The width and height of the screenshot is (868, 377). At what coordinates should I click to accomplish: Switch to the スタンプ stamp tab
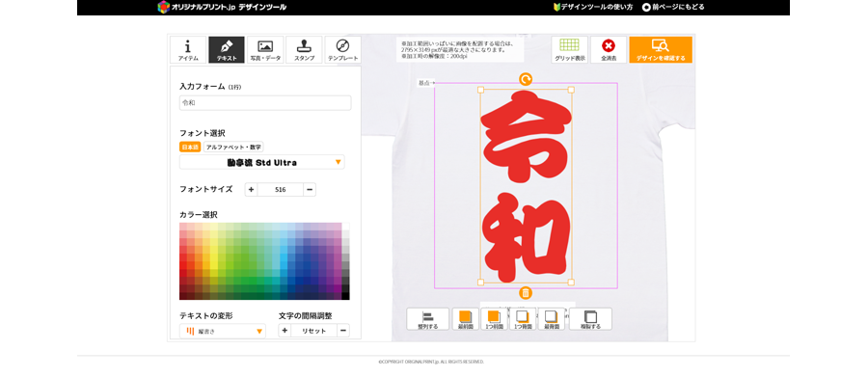304,50
